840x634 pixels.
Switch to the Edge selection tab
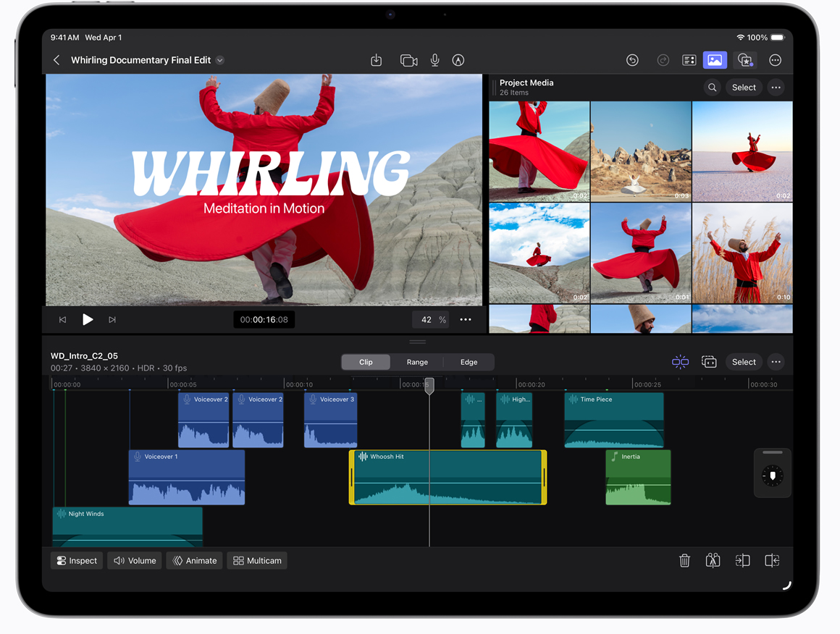(x=469, y=362)
